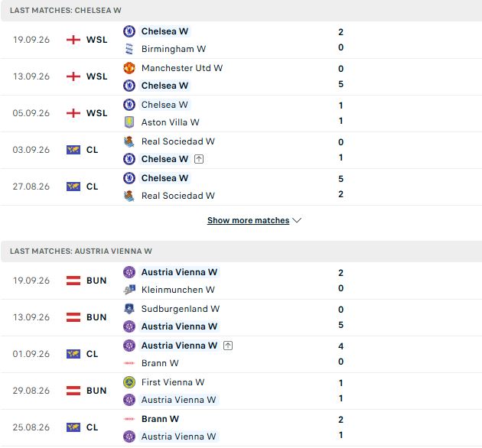Click Austria Vienna W name in Sudburgenland match
The height and width of the screenshot is (448, 482).
(x=179, y=326)
